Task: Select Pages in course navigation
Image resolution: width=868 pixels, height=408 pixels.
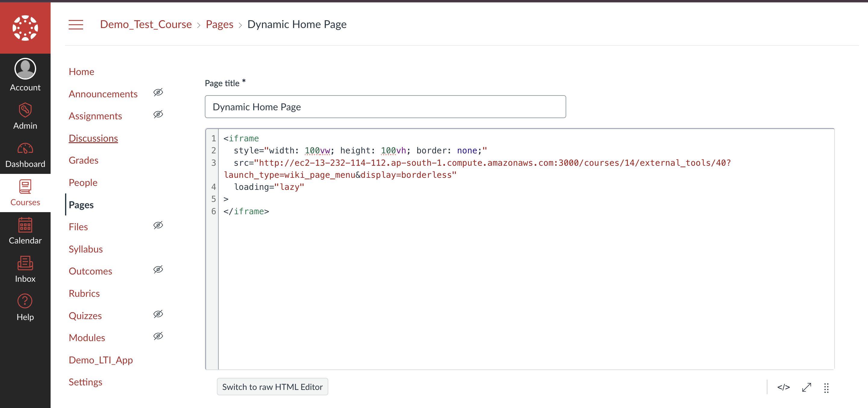Action: (81, 204)
